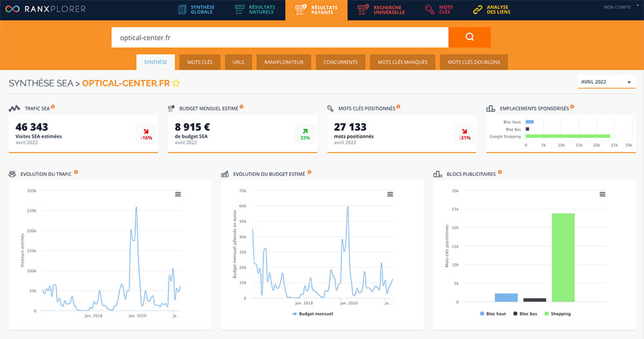Click info badge beside Evolution du Budget Estimé
Screen dimensions: 644x339
tap(309, 173)
